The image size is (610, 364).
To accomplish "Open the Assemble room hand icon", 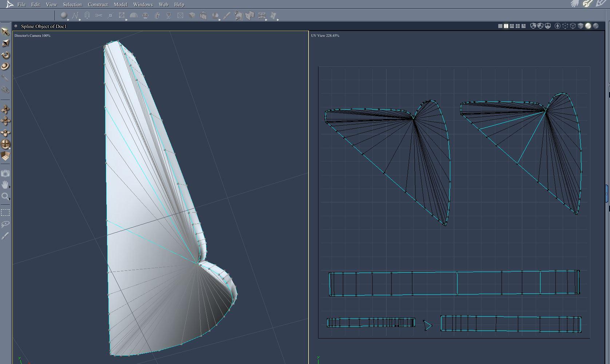I will tap(575, 4).
